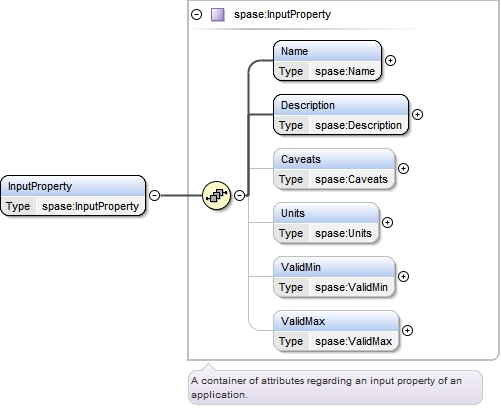Expand the Description element plus icon
Screen dimensions: 501x408
click(x=417, y=114)
